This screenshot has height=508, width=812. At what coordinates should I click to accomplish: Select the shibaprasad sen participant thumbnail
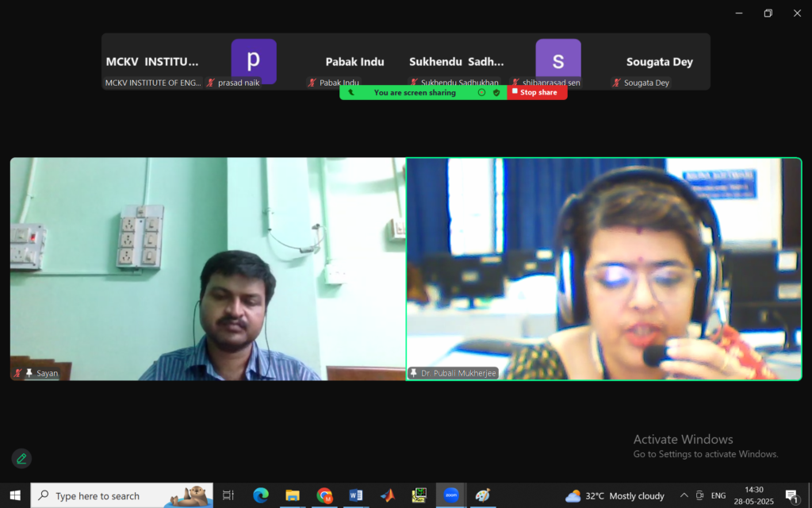(557, 61)
